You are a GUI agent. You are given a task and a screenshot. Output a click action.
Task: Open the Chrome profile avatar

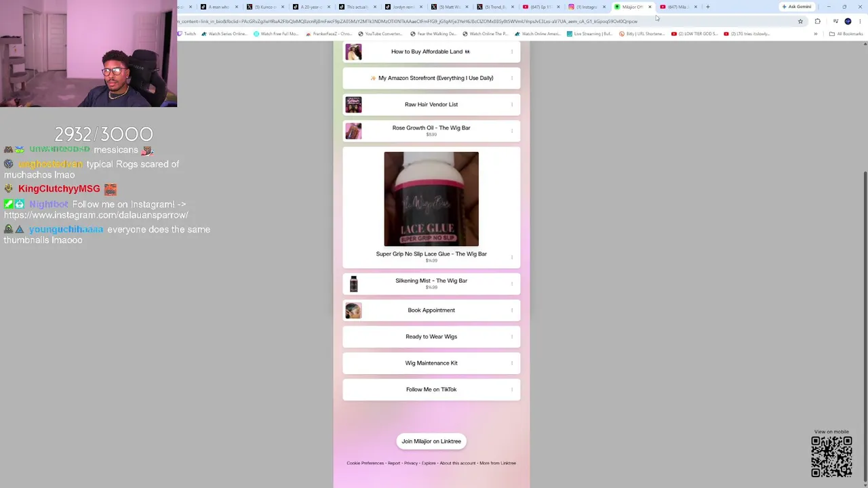[848, 21]
